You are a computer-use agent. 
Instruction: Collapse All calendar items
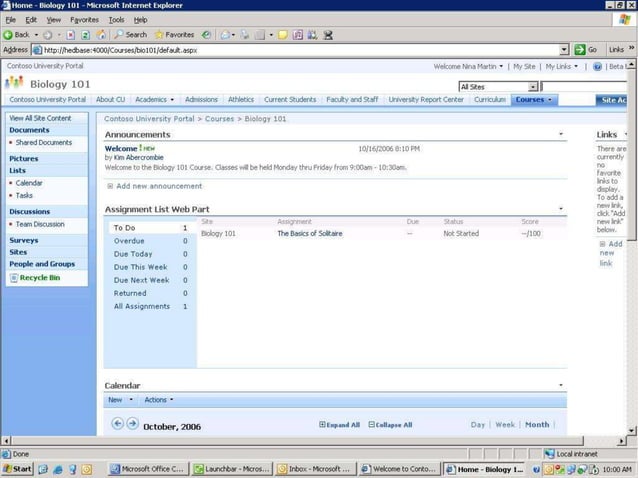click(390, 425)
